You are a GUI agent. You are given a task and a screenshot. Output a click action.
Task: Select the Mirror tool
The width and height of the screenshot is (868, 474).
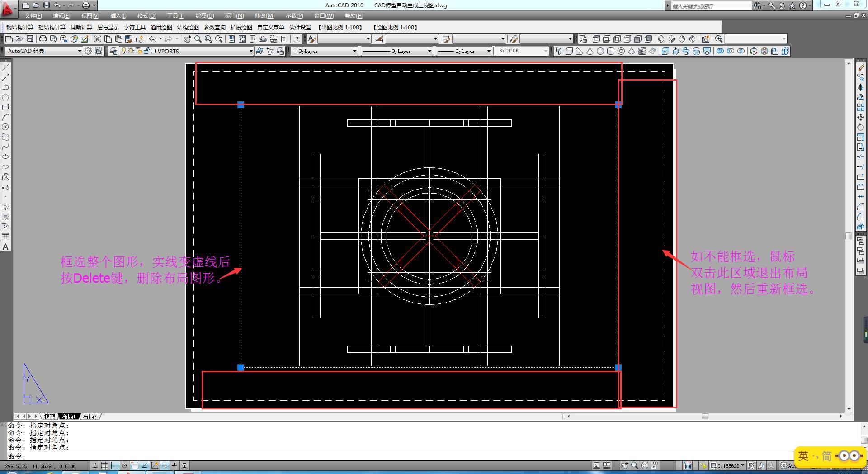(861, 87)
